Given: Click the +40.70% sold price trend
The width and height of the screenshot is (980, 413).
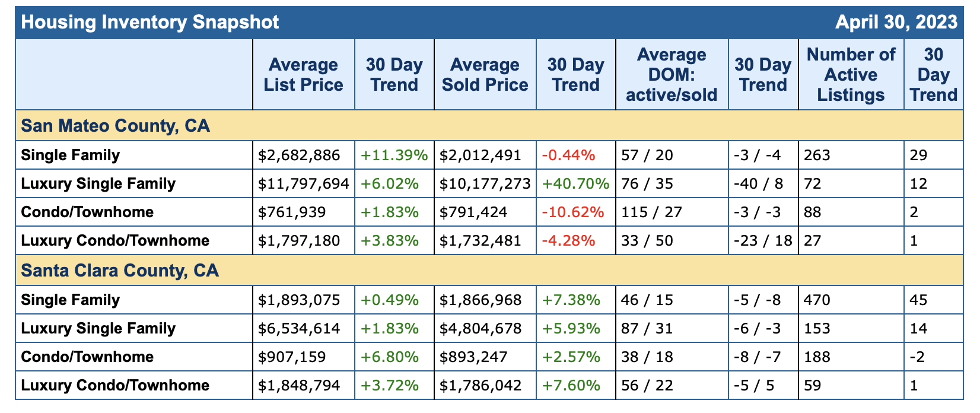Looking at the screenshot, I should tap(575, 184).
